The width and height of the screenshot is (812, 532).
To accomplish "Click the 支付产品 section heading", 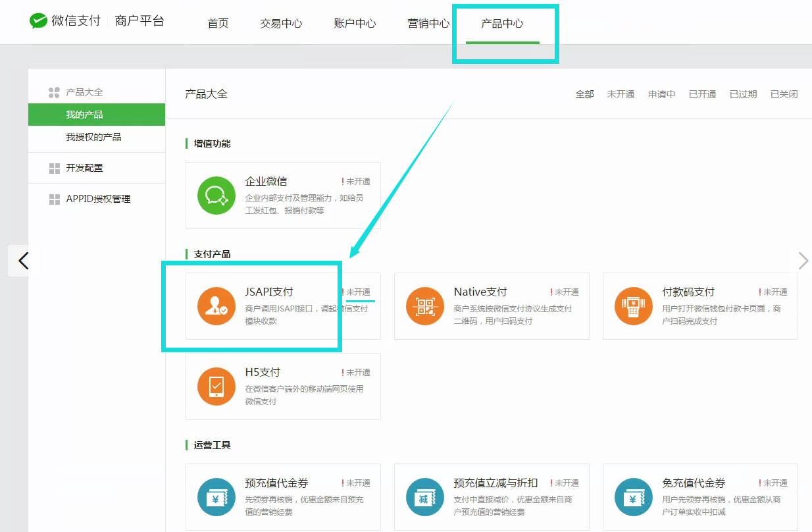I will coord(213,254).
